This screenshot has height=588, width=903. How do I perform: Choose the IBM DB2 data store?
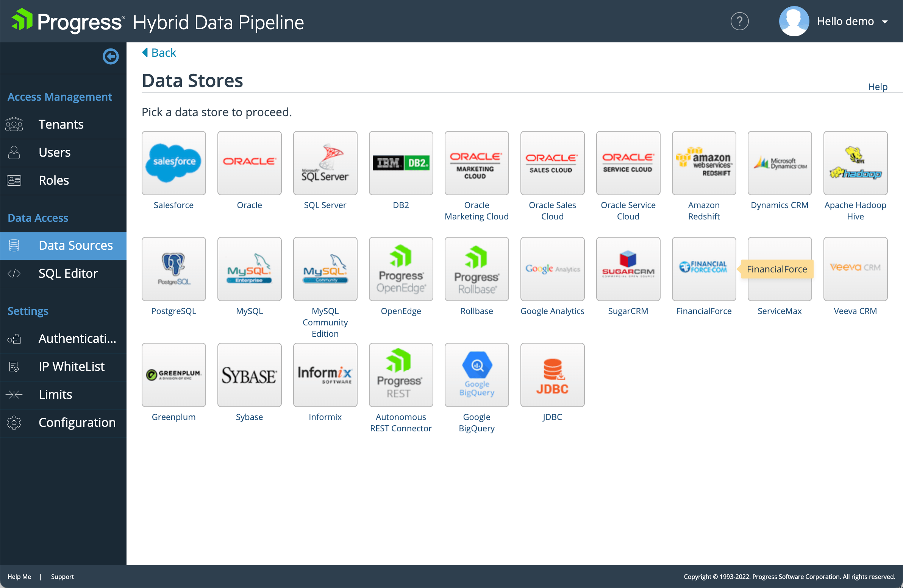(x=401, y=163)
